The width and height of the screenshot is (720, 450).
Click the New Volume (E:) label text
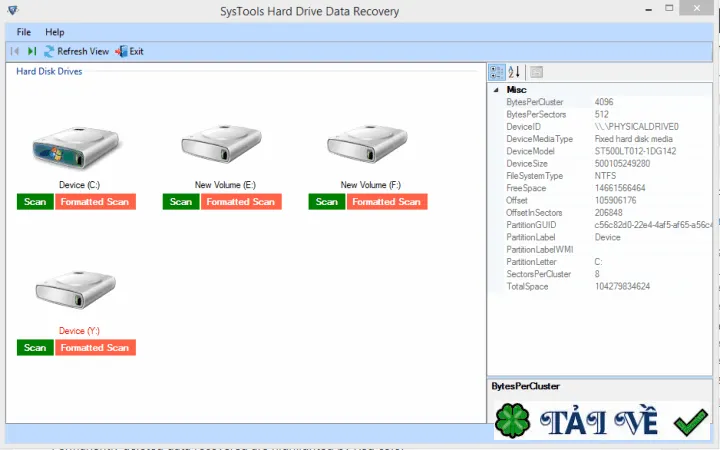point(225,185)
